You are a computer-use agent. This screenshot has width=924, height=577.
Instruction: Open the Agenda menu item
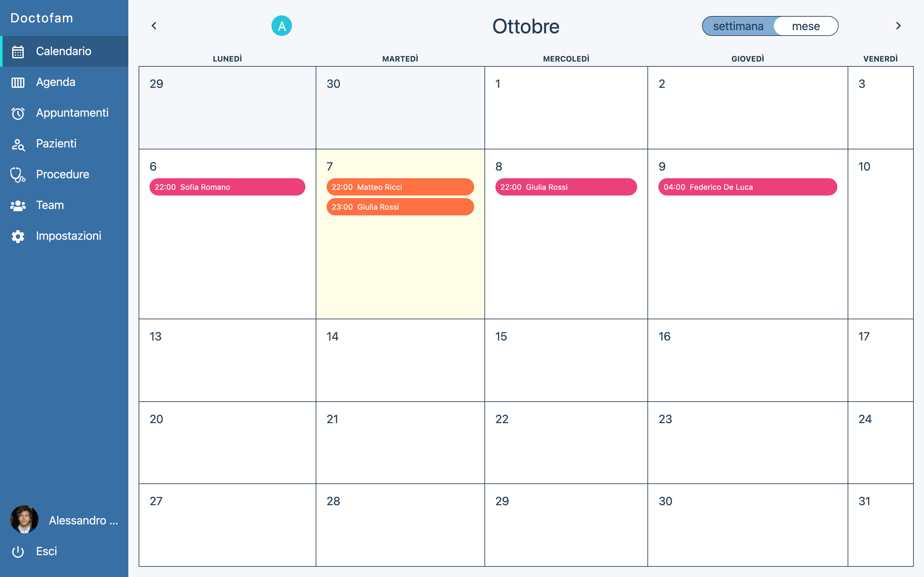pos(56,82)
